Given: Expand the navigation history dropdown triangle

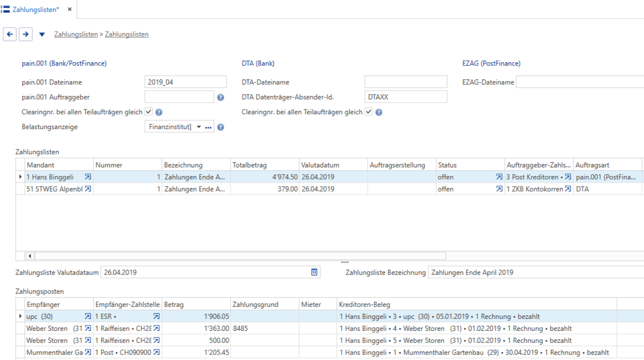Looking at the screenshot, I should [42, 35].
